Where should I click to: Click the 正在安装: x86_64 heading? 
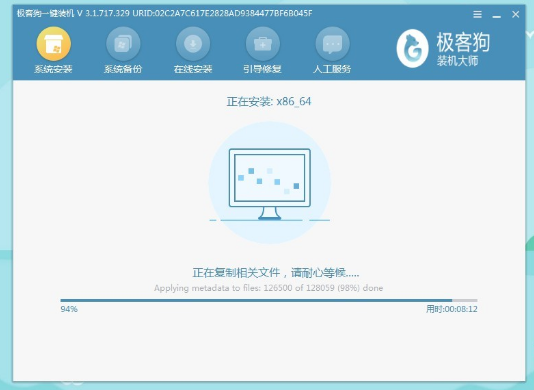pos(269,102)
